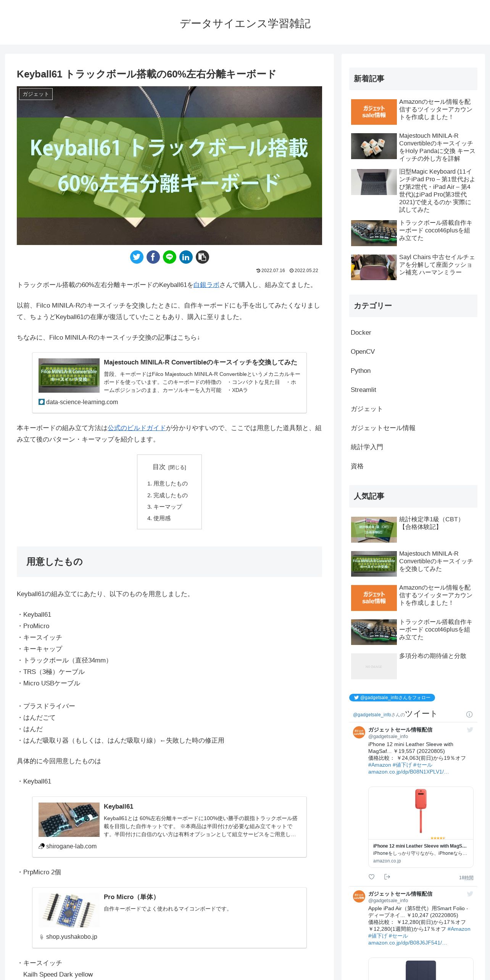Open new article about Amazon sale Twitter account
Image resolution: width=490 pixels, height=980 pixels.
(413, 112)
